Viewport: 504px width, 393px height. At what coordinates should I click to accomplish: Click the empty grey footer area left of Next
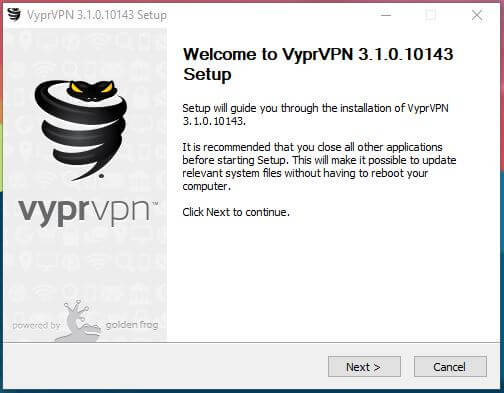coord(165,367)
